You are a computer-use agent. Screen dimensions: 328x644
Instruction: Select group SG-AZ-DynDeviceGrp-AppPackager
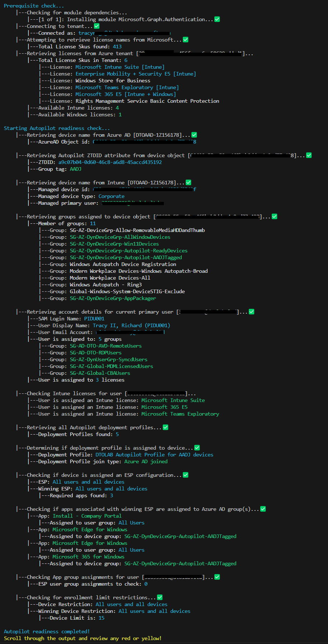(113, 298)
